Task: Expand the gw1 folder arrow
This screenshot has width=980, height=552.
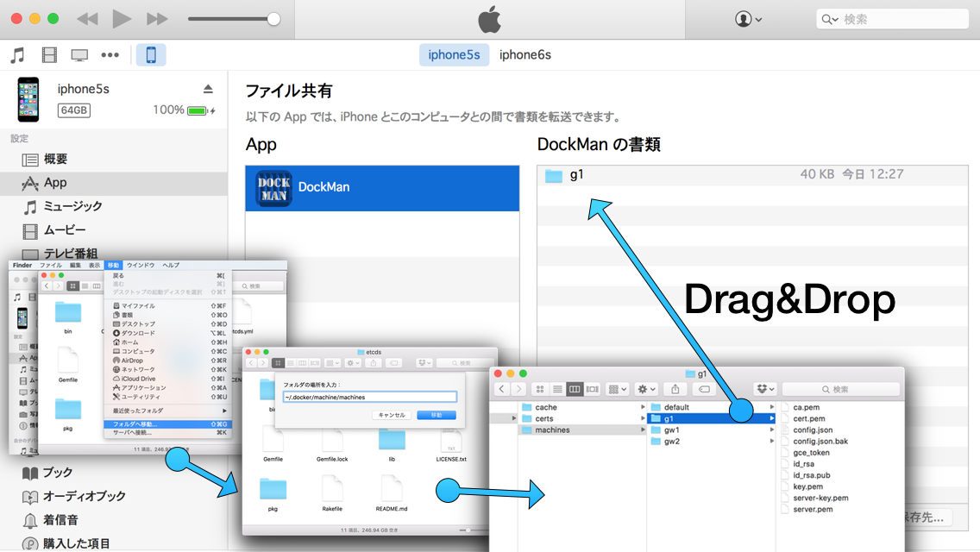Action: [x=772, y=430]
